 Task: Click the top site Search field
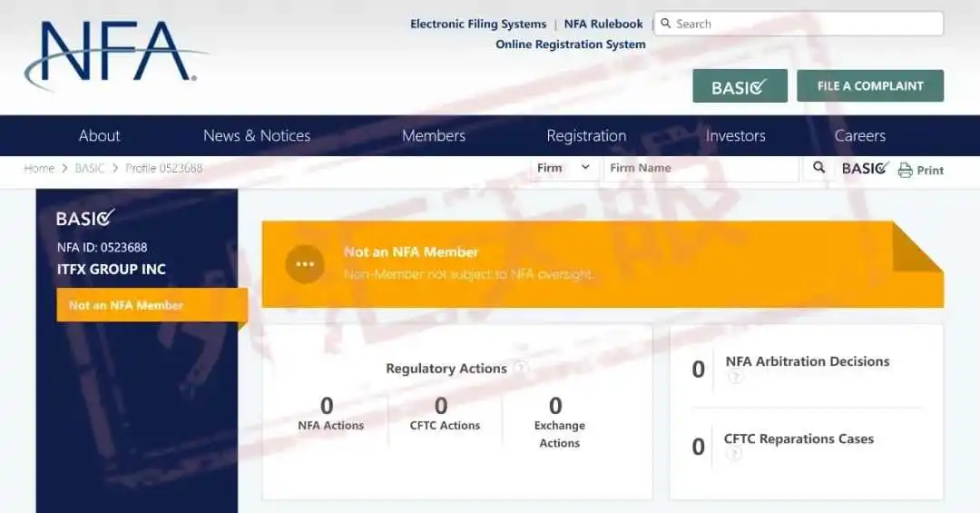point(799,24)
